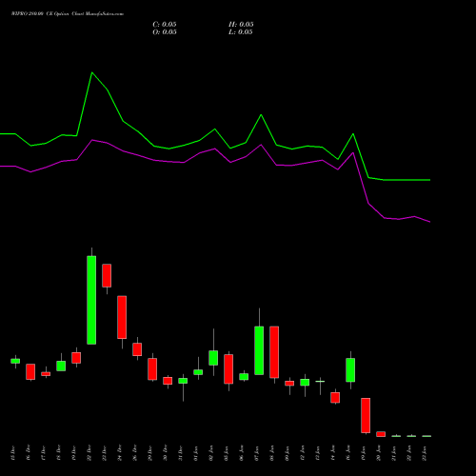Click the '14 Jan' date label
476x476 pixels.
pos(333,453)
